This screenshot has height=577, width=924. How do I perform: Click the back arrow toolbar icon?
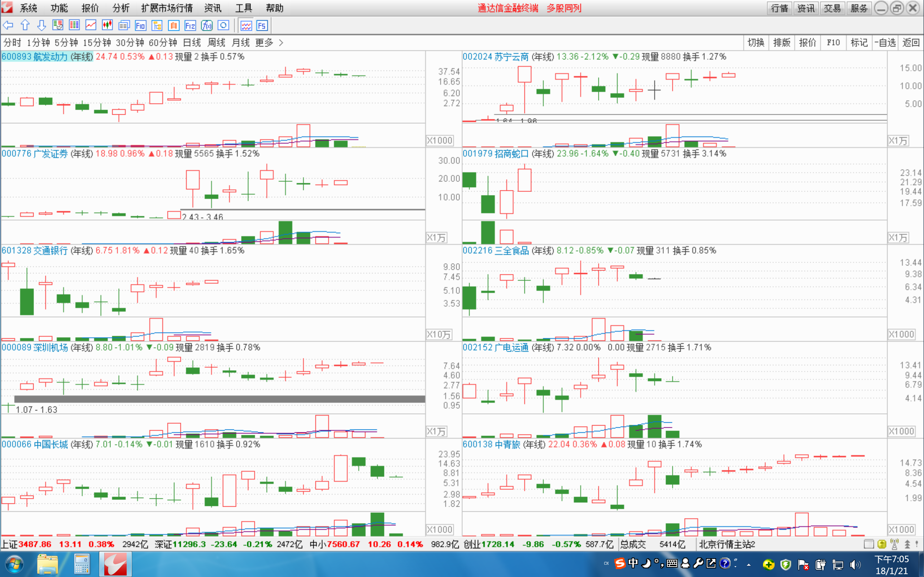(x=8, y=26)
